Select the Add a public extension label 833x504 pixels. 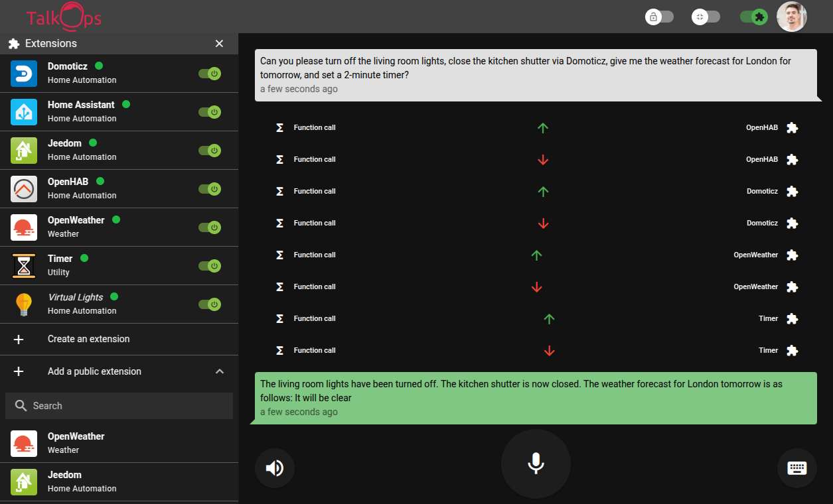[94, 371]
